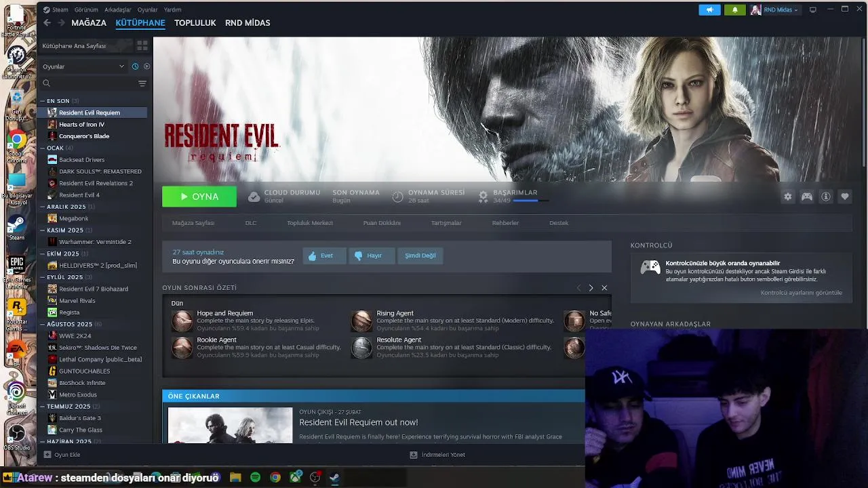
Task: Open the Arkadaşlar menu
Action: coord(117,10)
